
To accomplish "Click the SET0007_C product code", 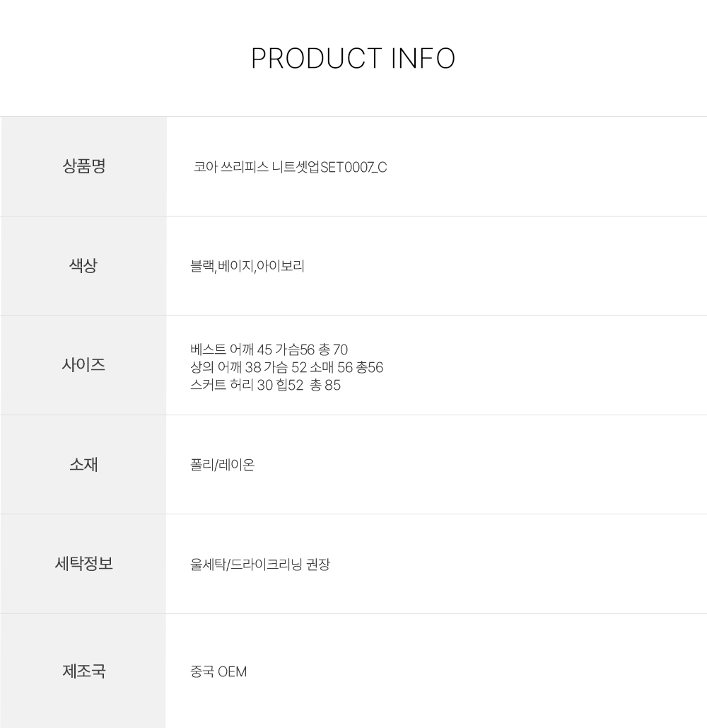I will click(353, 168).
